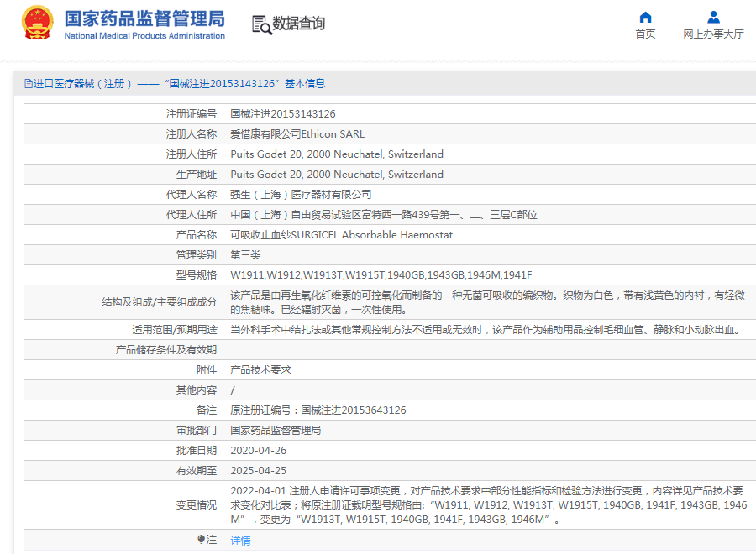
Task: Click the 网上办事大厅 person icon
Action: pos(713,17)
